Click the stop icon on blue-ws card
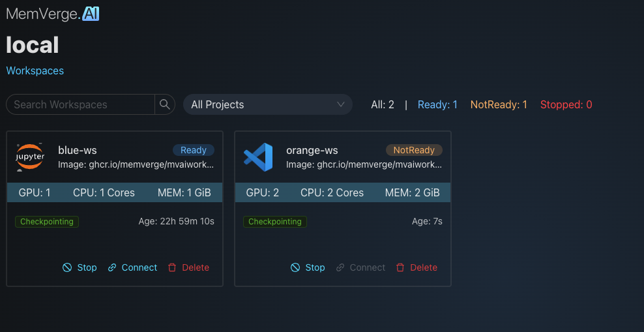 tap(67, 267)
